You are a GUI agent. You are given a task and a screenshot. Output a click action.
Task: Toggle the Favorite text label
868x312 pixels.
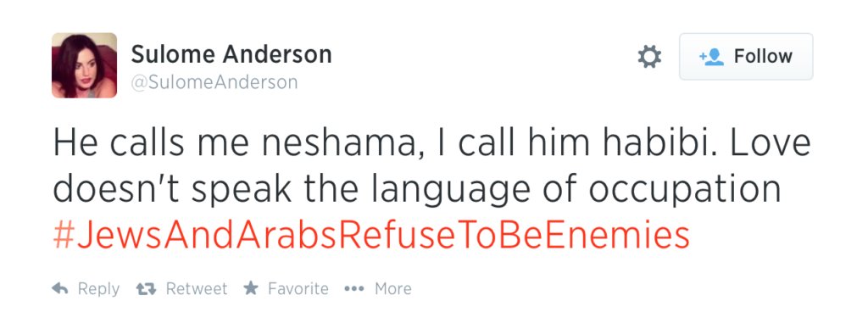tap(298, 289)
